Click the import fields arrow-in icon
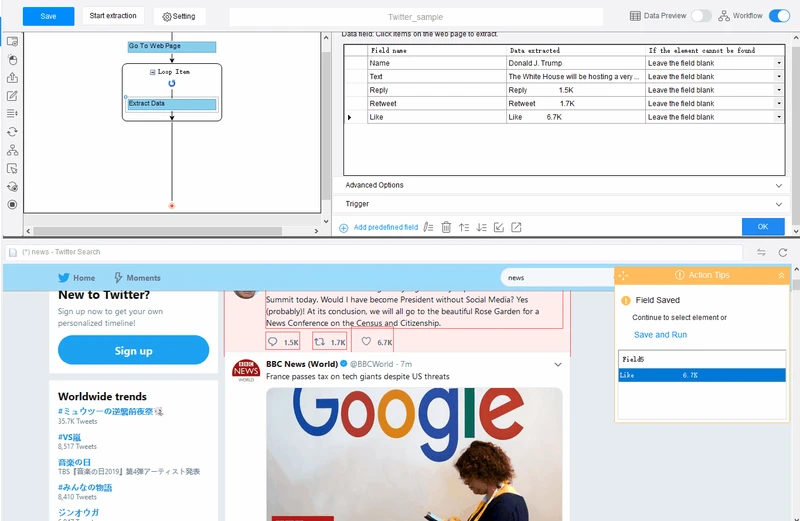800x521 pixels. (499, 228)
